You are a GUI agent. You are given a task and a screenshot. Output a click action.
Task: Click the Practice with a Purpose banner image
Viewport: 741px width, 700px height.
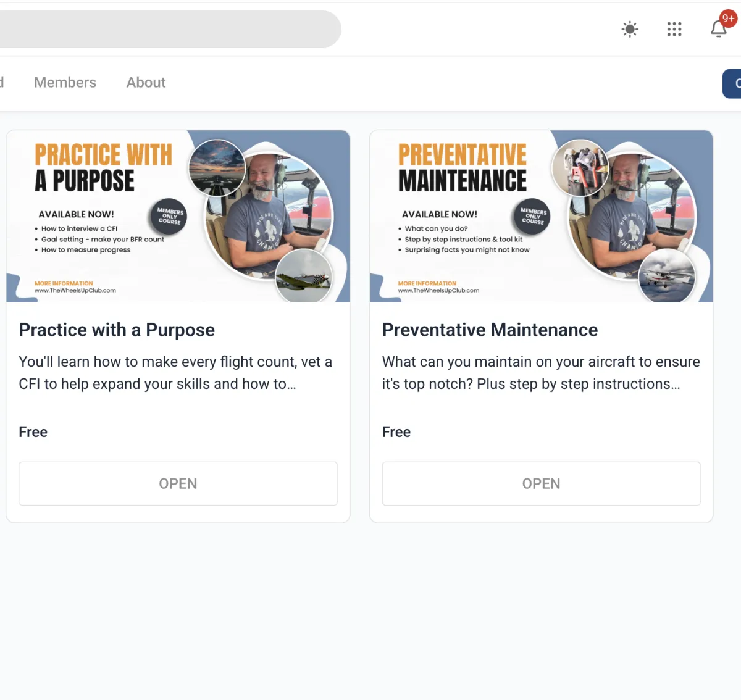pyautogui.click(x=178, y=216)
